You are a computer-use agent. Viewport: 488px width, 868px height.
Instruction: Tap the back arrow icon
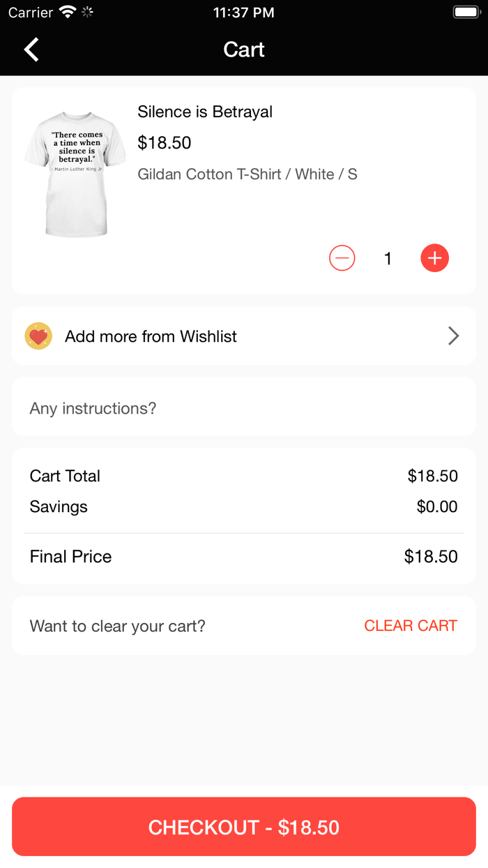coord(31,50)
